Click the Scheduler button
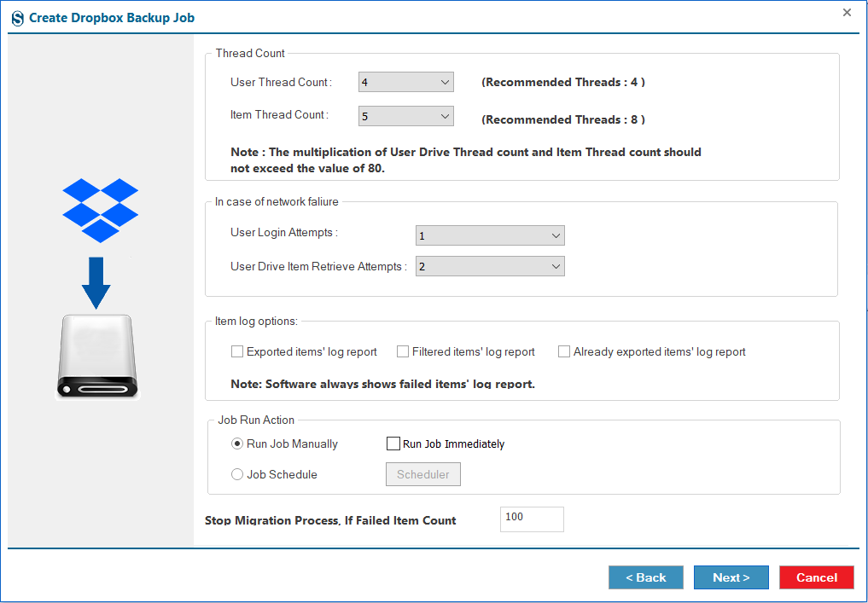The image size is (868, 603). pos(423,475)
